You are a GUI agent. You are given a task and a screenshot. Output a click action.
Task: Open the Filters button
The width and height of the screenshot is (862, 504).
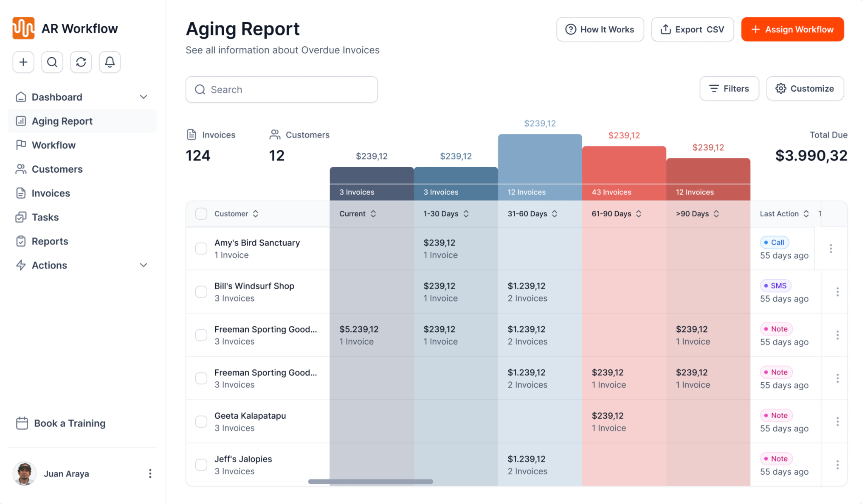coord(729,89)
